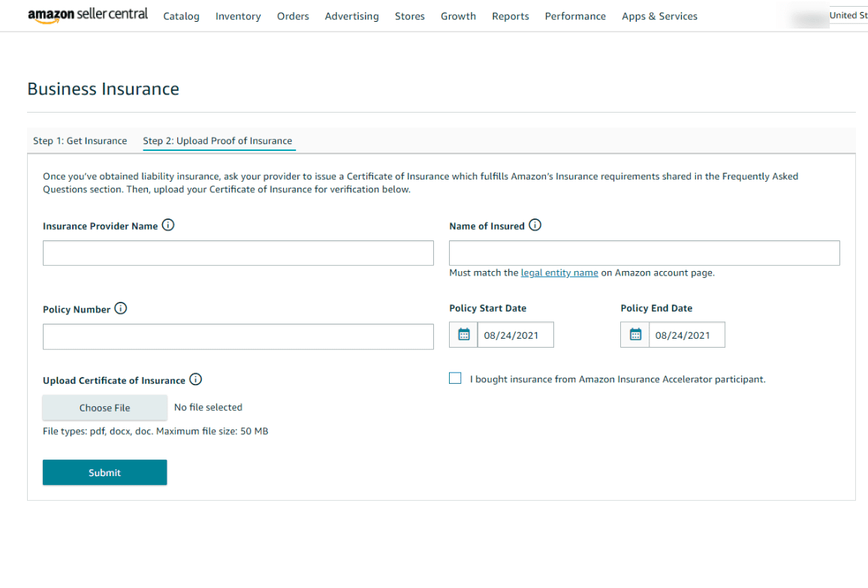Show info for Insurance Provider Name
The width and height of the screenshot is (868, 588).
click(x=167, y=225)
